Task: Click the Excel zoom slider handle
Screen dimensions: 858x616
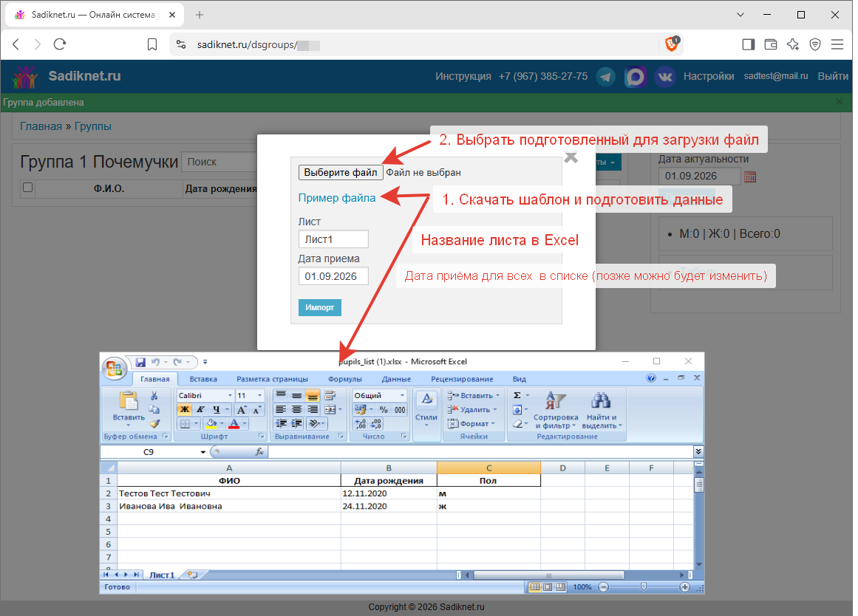Action: tap(644, 586)
